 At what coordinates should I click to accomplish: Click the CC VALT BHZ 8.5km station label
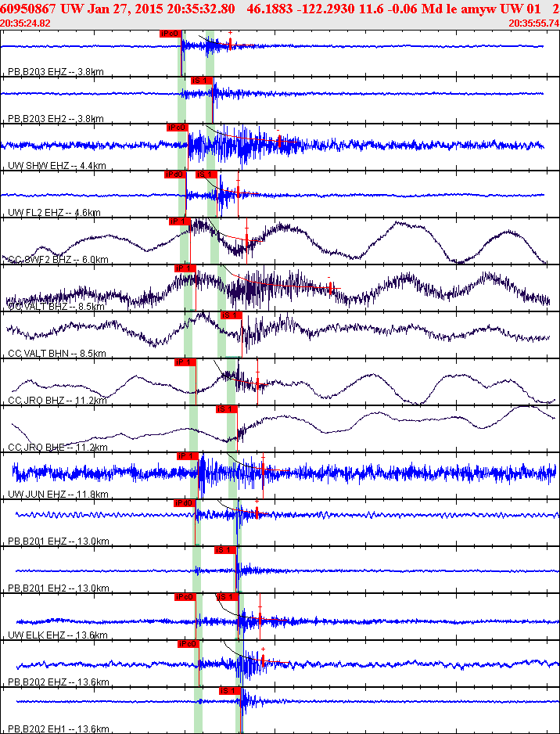56,307
